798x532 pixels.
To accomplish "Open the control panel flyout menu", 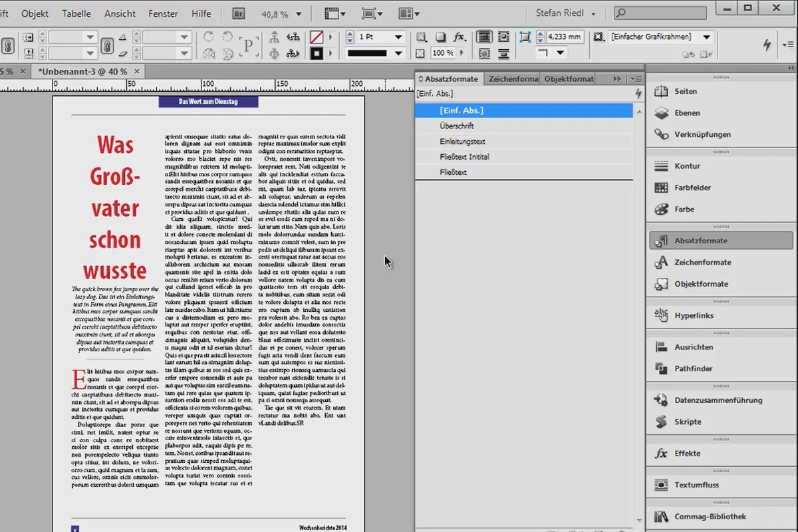I will click(789, 45).
